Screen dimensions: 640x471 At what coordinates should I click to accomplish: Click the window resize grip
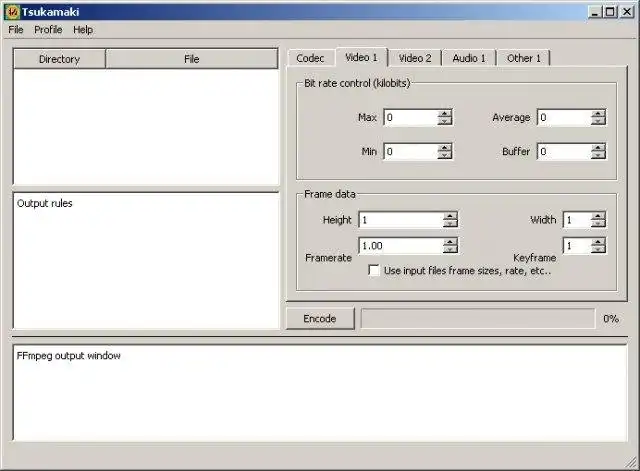631,463
